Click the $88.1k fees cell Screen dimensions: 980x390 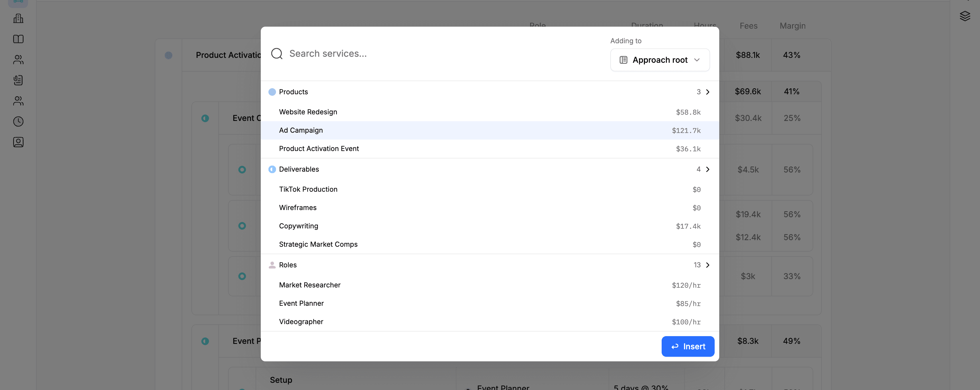[x=748, y=55]
